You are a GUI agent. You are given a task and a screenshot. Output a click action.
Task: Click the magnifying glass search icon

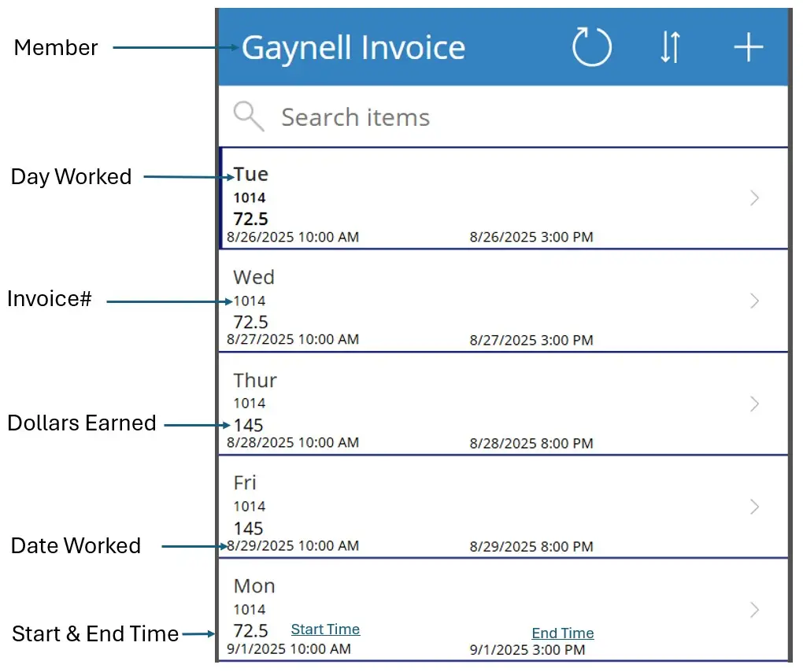pyautogui.click(x=249, y=117)
